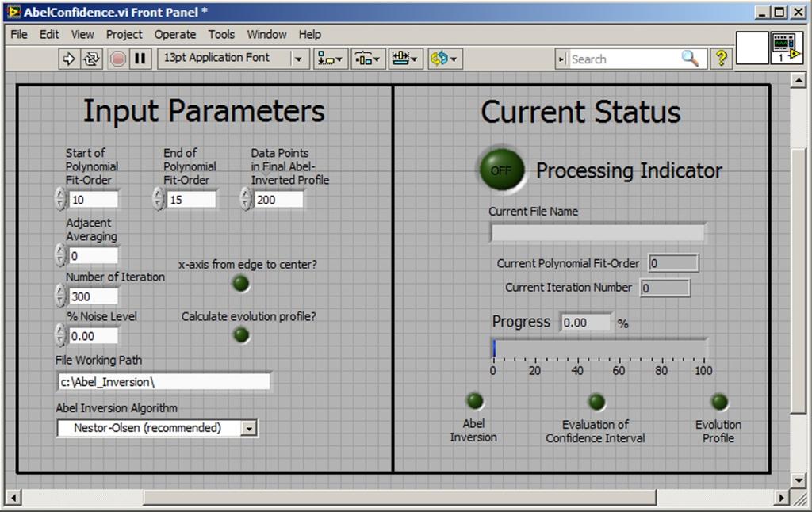Toggle the Calculate evolution profile LED
The image size is (812, 512).
click(x=241, y=335)
